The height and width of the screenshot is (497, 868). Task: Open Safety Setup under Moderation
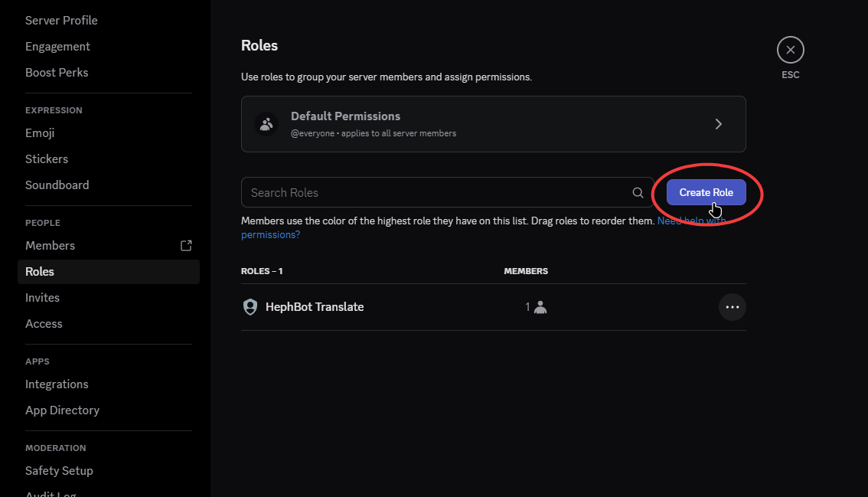(x=59, y=471)
